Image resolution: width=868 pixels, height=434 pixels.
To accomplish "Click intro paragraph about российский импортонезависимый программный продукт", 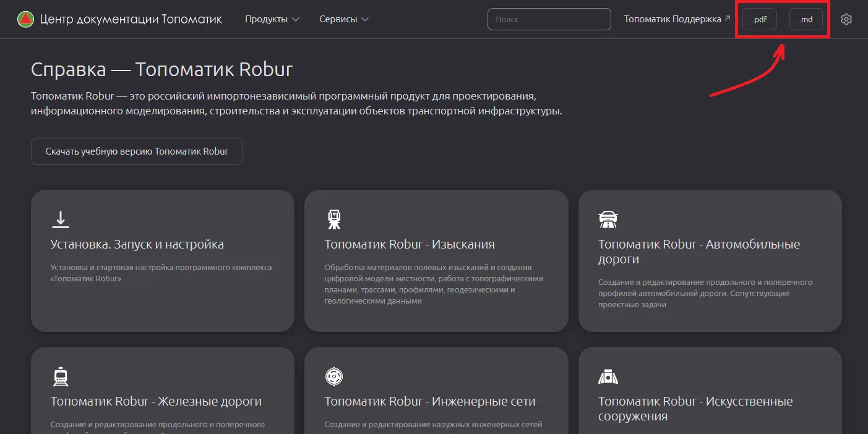I will coord(296,104).
